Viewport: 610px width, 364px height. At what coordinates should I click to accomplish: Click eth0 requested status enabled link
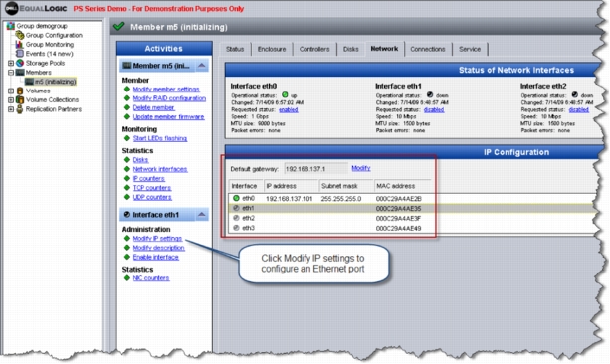[x=289, y=110]
